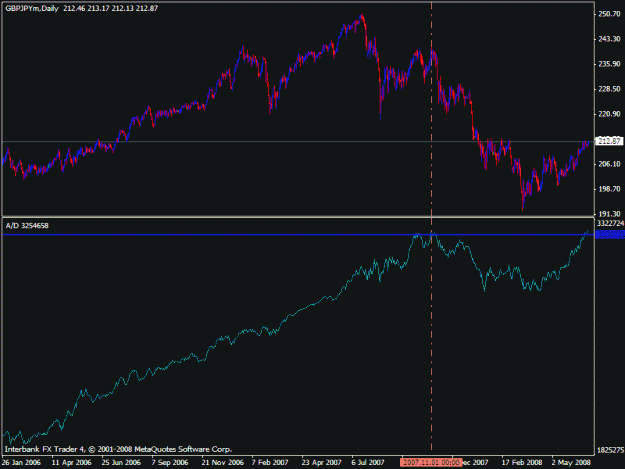Viewport: 625px width, 469px height.
Task: Click the 220.90 price scale value
Action: pos(609,114)
